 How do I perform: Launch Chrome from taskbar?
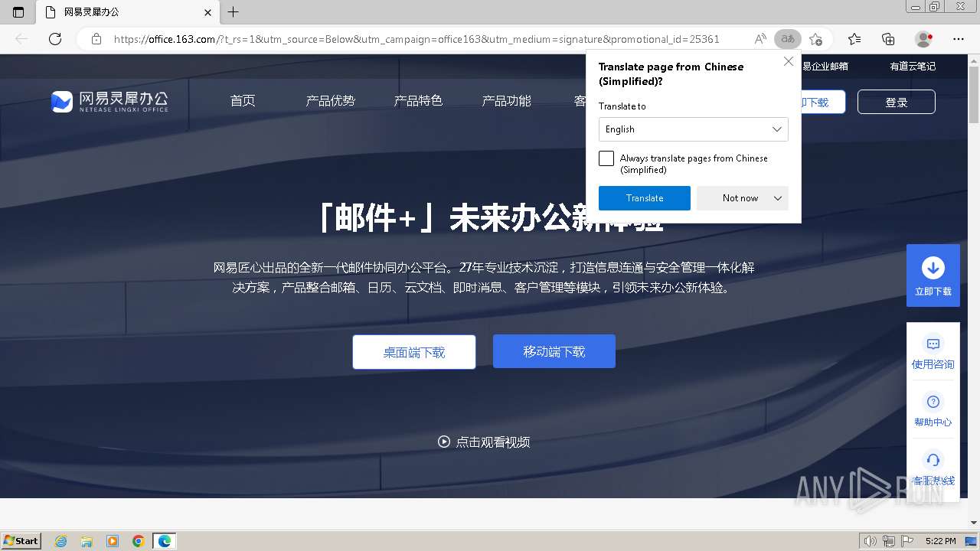[x=139, y=541]
